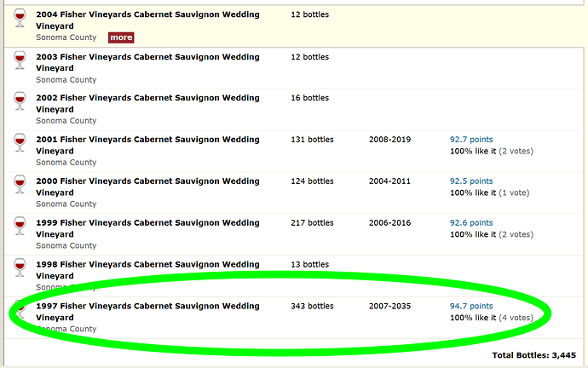Click the drinking window '2007-2035'

389,306
